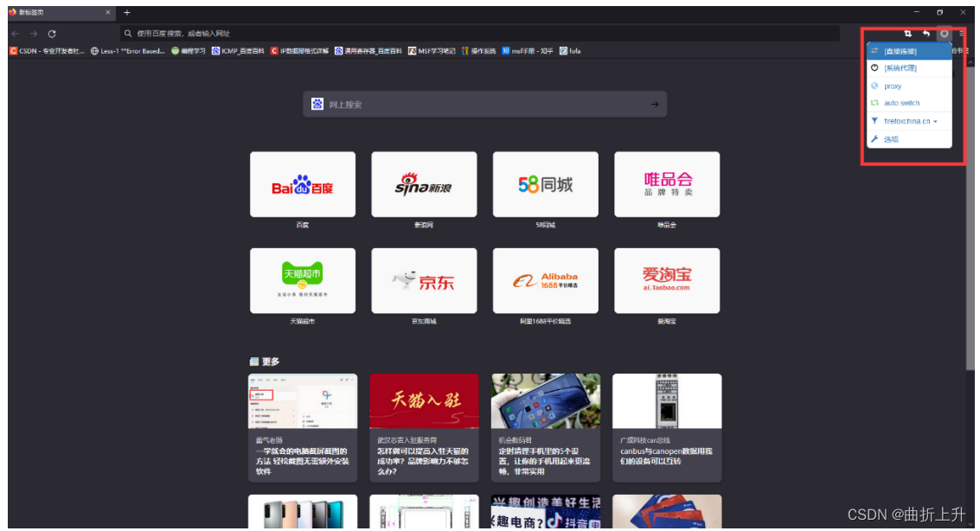This screenshot has width=980, height=531.
Task: Reload the current page
Action: 52,34
